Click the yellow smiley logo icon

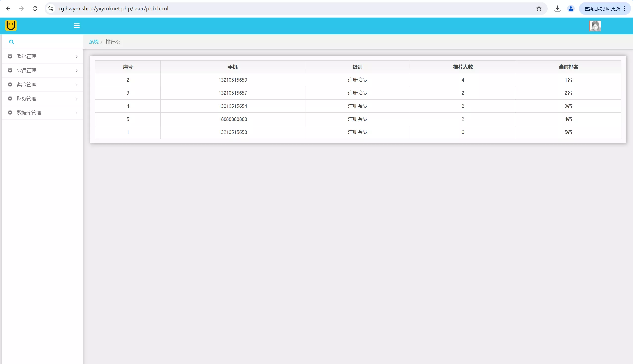click(x=11, y=25)
